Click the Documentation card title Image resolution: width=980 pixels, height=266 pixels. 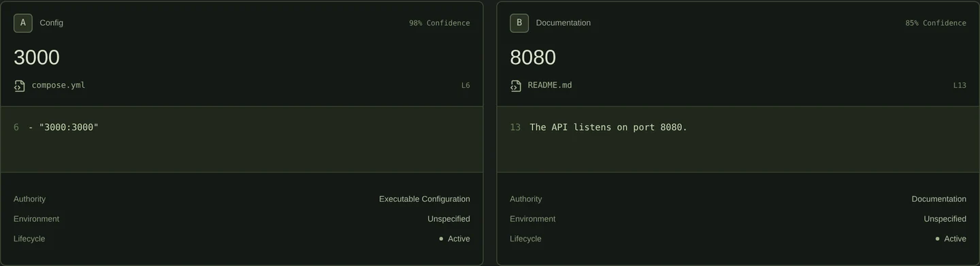coord(563,23)
